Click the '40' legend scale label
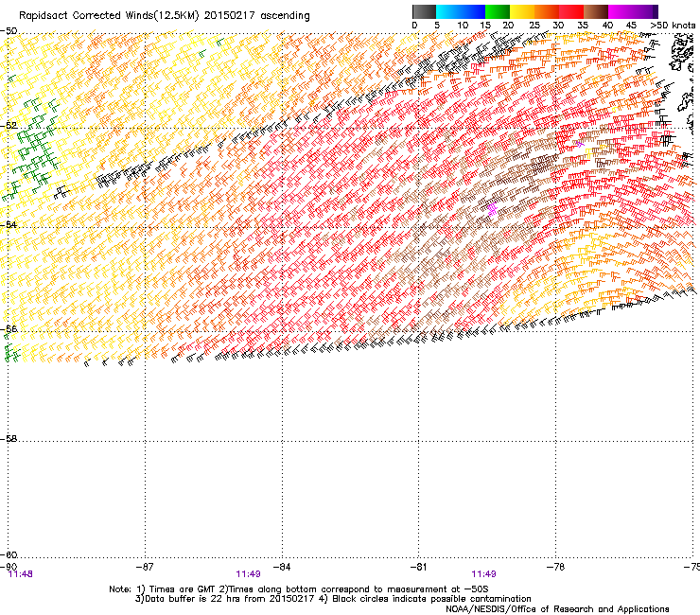The image size is (700, 615). pos(607,26)
